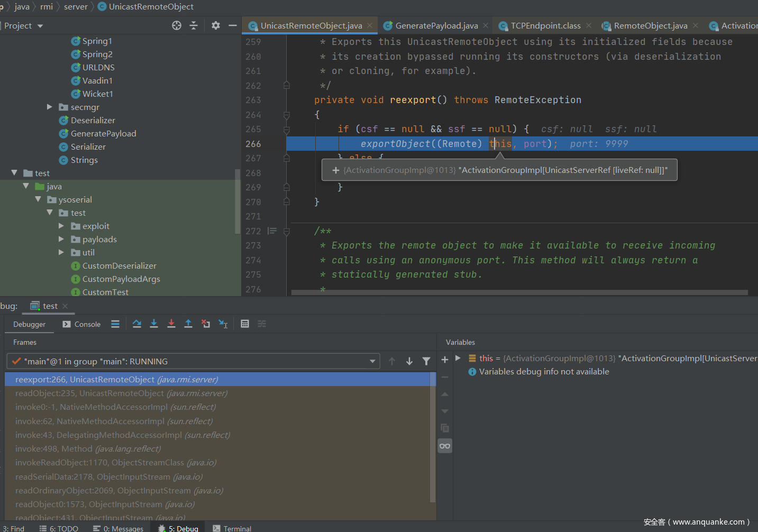This screenshot has height=532, width=758.
Task: Add a new watch with plus icon
Action: coord(445,360)
